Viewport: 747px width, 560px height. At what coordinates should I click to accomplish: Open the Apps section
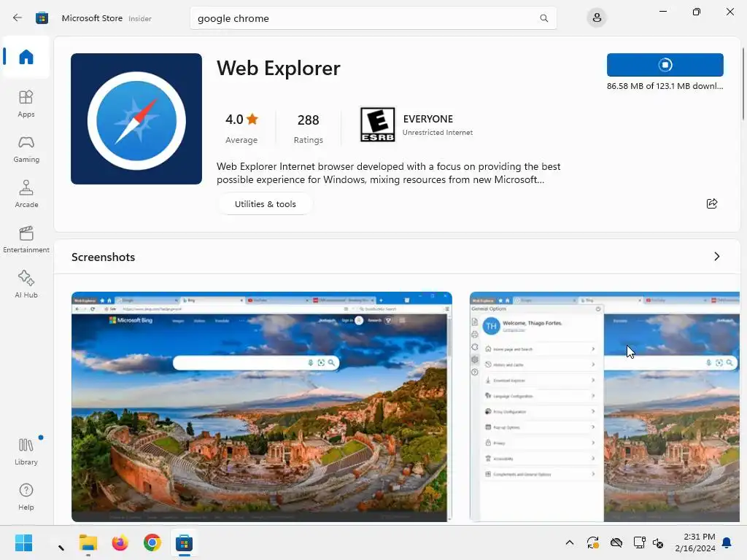[x=26, y=104]
